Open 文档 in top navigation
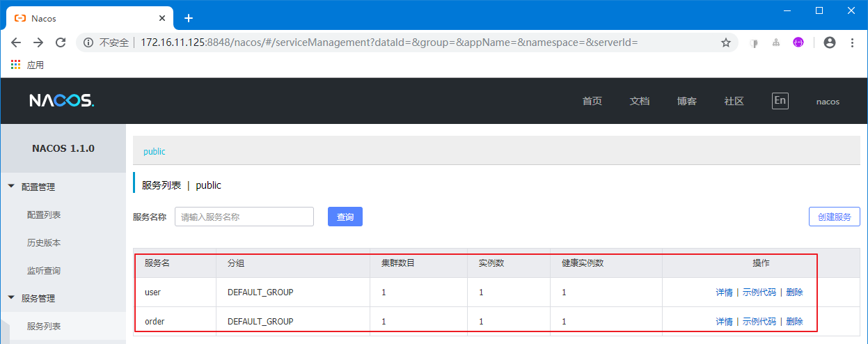Image resolution: width=868 pixels, height=344 pixels. 639,101
